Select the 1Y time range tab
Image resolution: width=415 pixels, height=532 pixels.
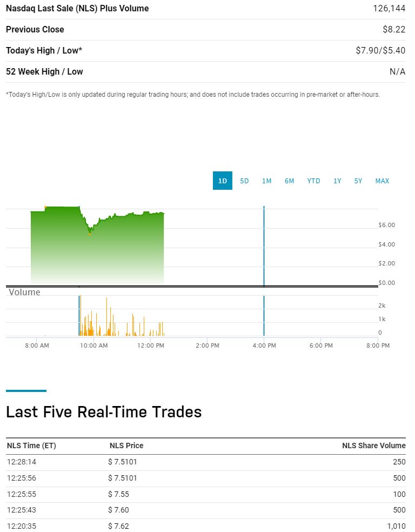point(337,181)
